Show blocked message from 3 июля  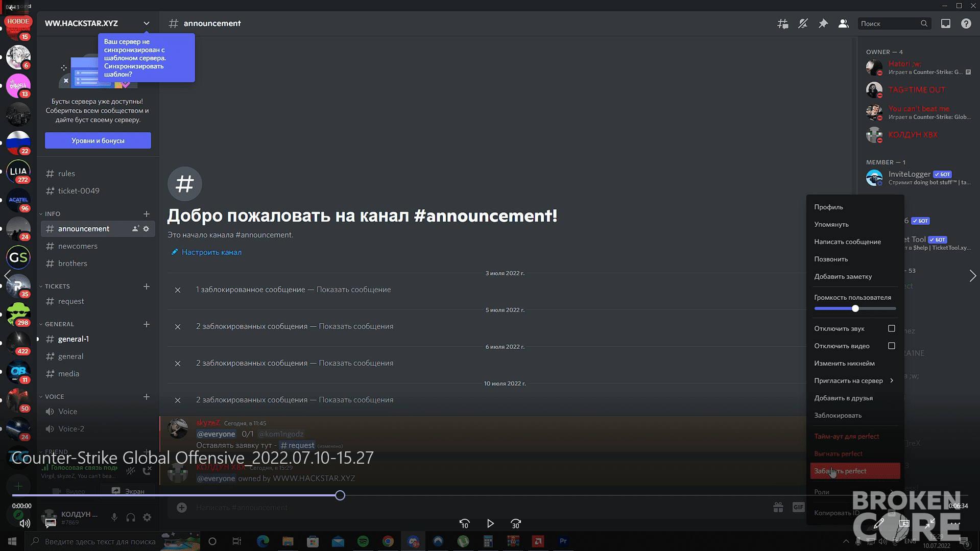353,290
